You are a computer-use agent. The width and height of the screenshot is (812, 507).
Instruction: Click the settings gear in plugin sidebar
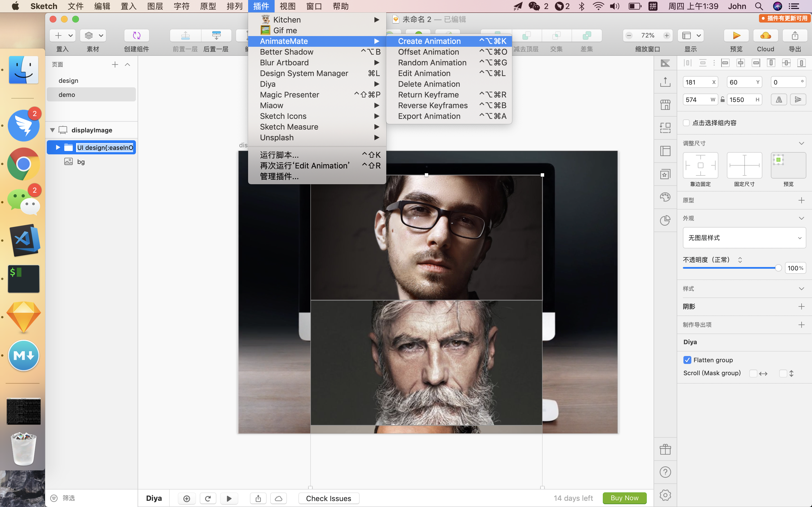coord(665,495)
